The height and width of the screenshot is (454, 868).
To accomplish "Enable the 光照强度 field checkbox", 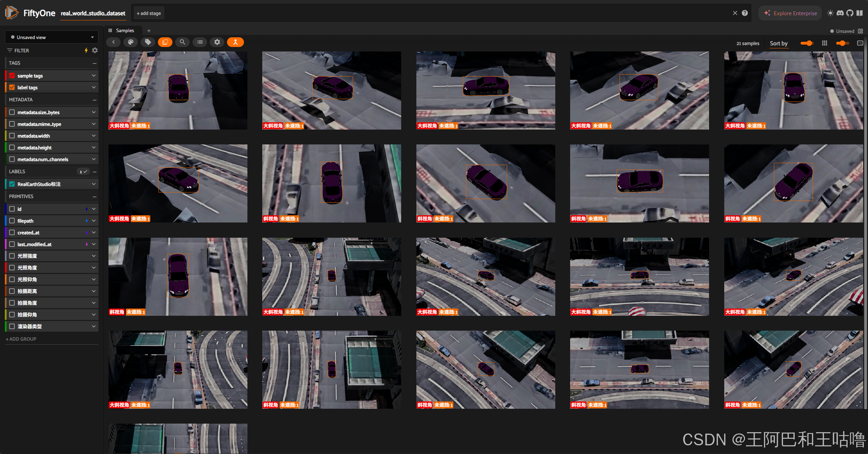I will 12,256.
